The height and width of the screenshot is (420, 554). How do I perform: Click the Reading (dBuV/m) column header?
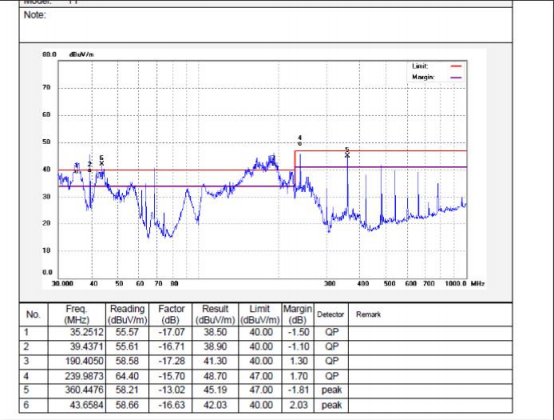click(x=127, y=314)
